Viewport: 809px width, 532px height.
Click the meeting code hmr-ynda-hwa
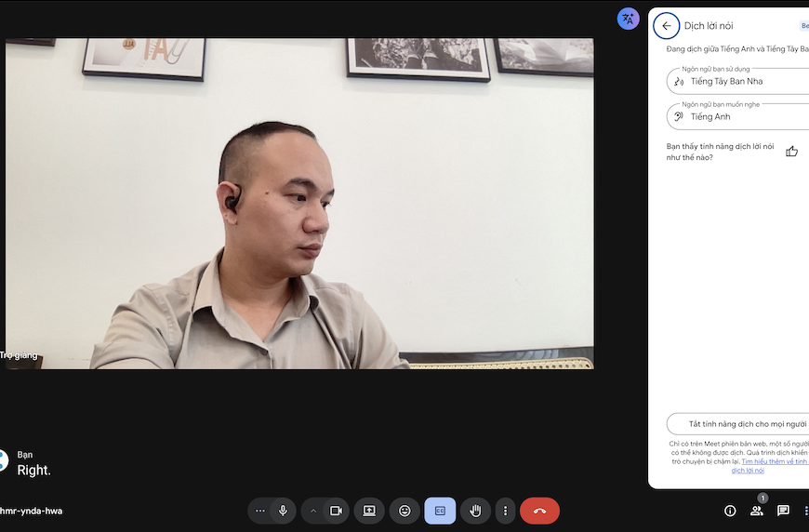31,511
